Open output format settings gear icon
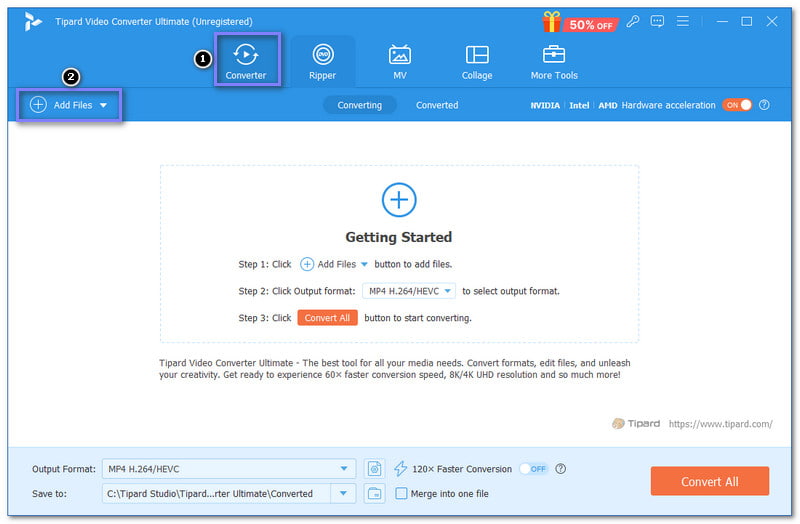 point(375,468)
